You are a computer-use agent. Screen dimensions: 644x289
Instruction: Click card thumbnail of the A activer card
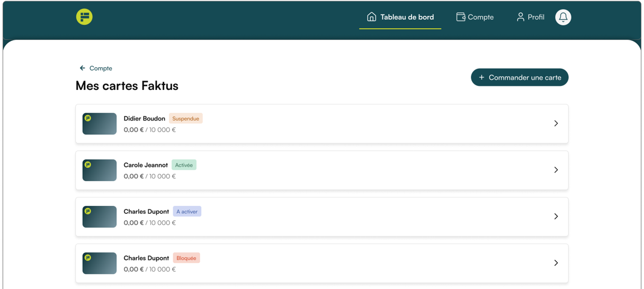coord(100,217)
